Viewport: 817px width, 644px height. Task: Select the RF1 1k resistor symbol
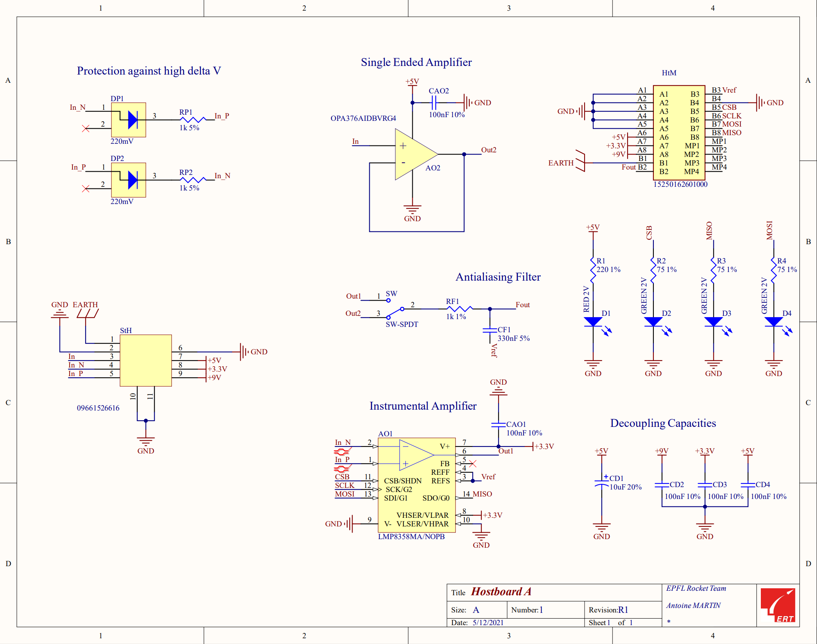tap(459, 308)
